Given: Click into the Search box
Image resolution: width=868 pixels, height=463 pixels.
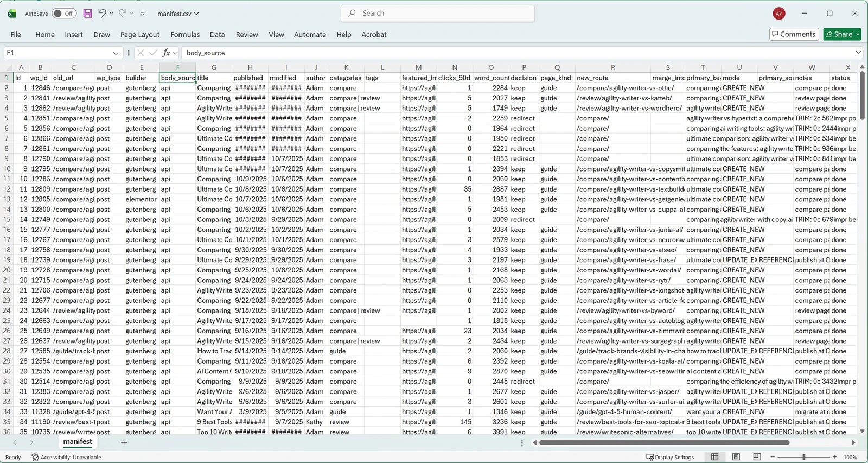Looking at the screenshot, I should 438,14.
